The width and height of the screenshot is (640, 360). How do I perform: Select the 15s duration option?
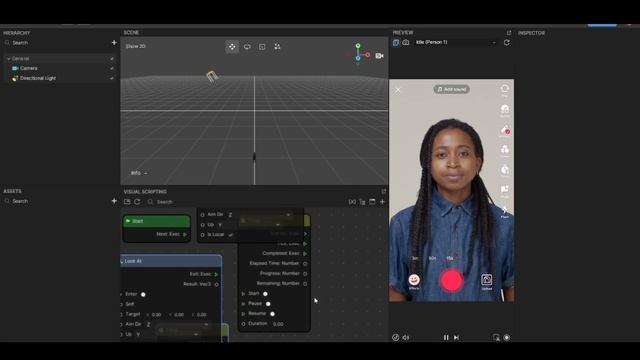pyautogui.click(x=450, y=258)
